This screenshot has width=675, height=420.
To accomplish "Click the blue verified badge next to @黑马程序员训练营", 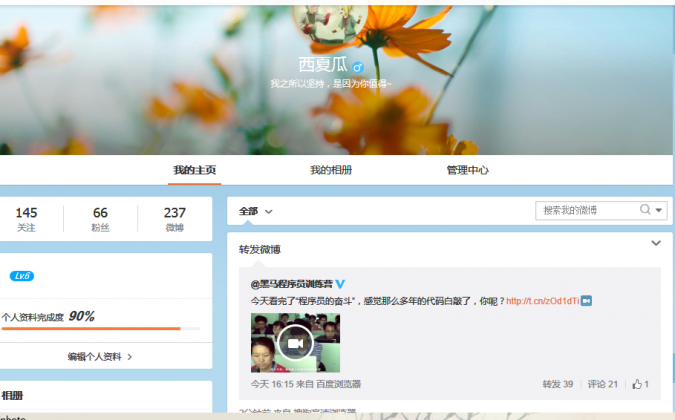I will point(340,284).
